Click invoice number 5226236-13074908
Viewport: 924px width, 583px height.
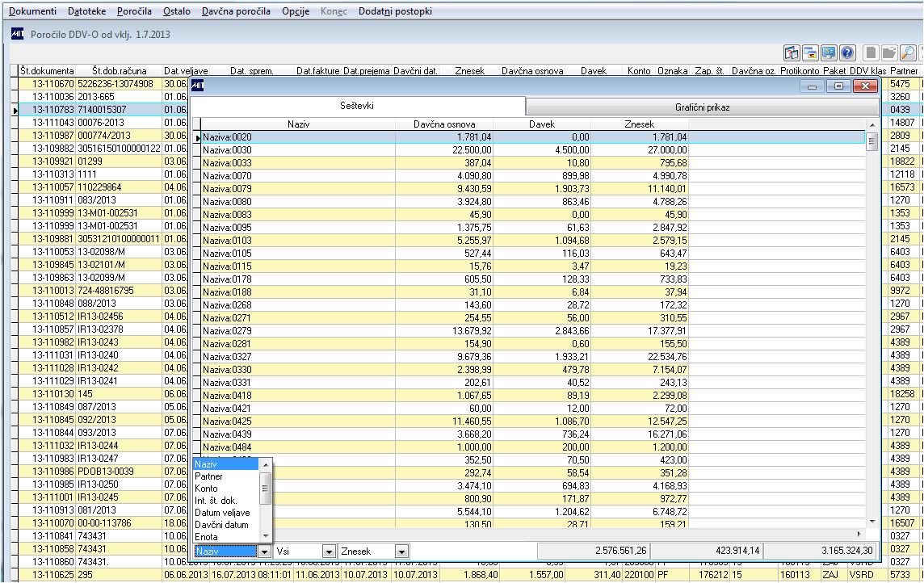[119, 84]
